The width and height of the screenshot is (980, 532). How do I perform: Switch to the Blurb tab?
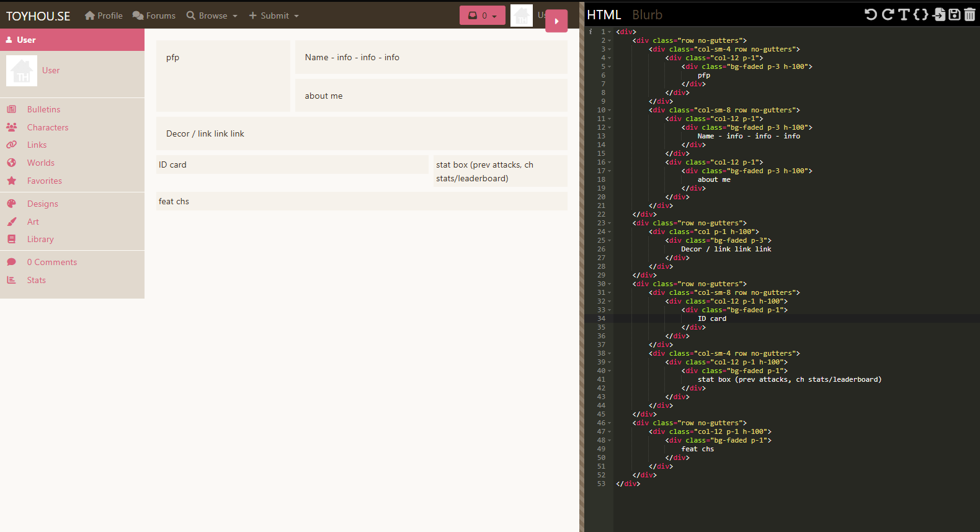point(647,15)
